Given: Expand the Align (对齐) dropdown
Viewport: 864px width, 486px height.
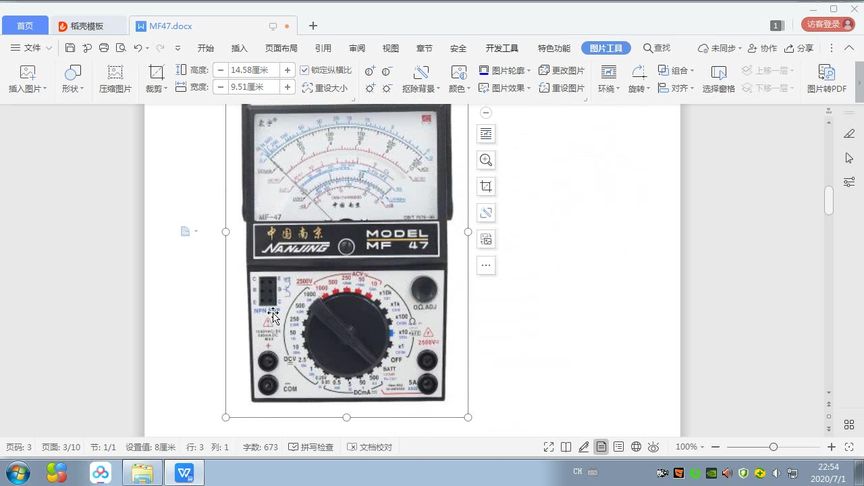Looking at the screenshot, I should (x=692, y=88).
